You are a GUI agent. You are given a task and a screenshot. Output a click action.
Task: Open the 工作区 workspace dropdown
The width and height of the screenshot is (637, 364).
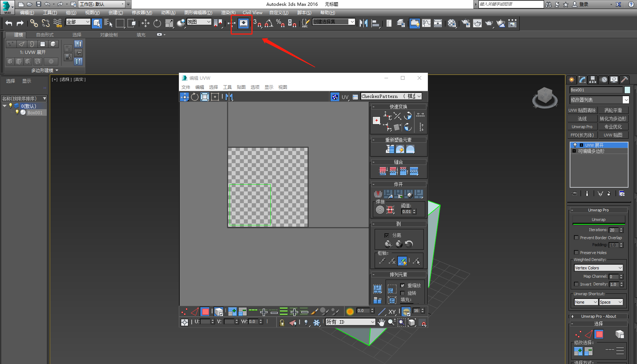click(102, 4)
